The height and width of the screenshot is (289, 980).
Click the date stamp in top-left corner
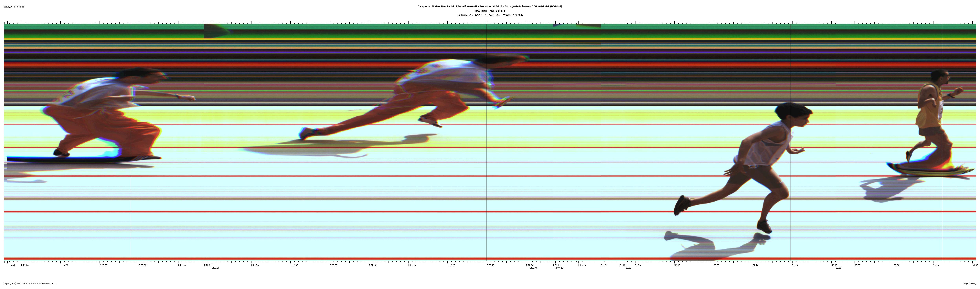[x=14, y=6]
